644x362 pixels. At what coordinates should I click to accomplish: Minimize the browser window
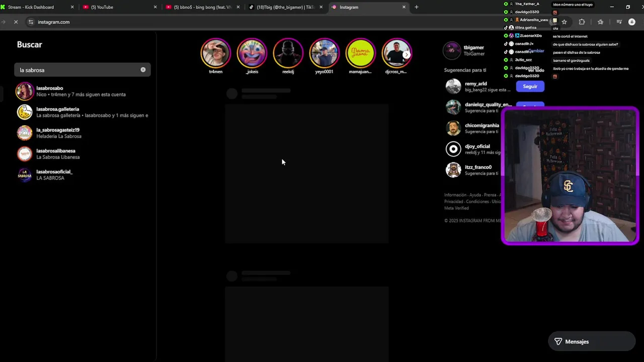coord(612,7)
